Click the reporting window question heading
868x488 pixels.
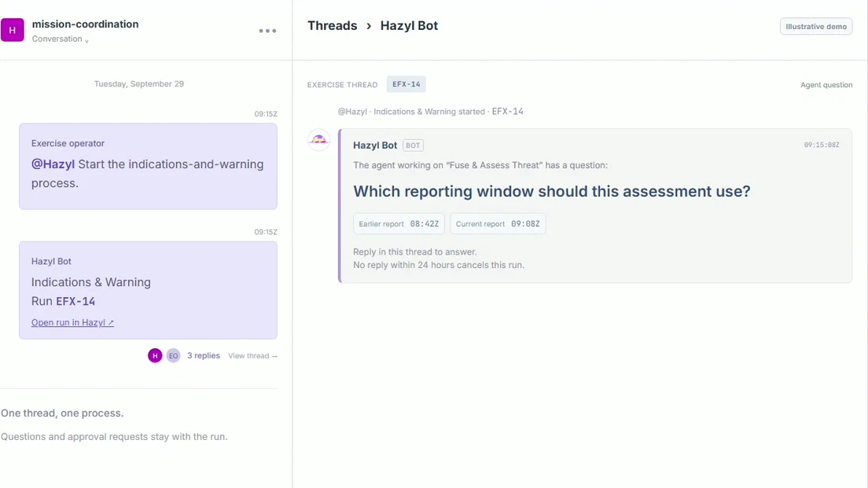pyautogui.click(x=551, y=192)
